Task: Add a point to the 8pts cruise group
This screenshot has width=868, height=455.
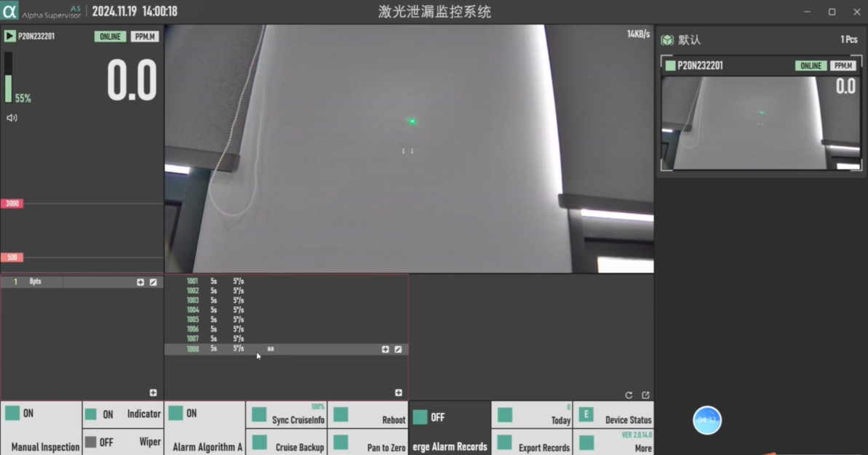Action: (x=140, y=282)
